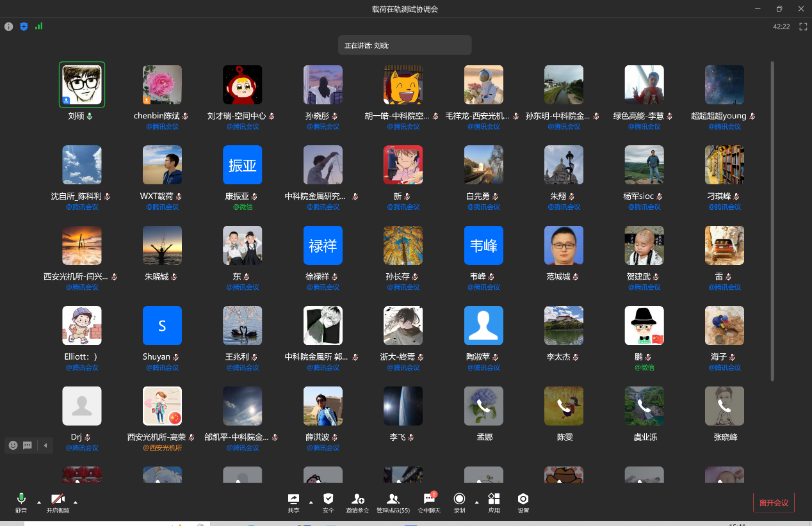This screenshot has width=812, height=526.
Task: Click the emoji reaction smiley icon
Action: tap(13, 445)
